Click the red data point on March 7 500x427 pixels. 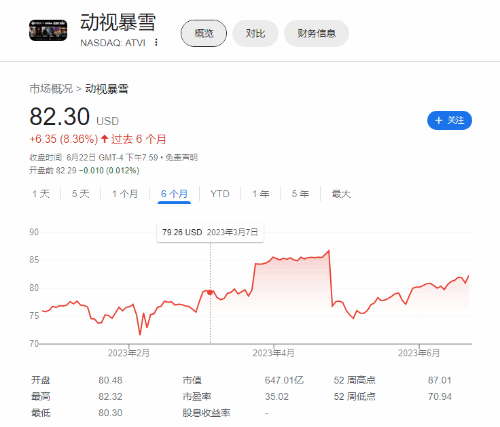(210, 292)
